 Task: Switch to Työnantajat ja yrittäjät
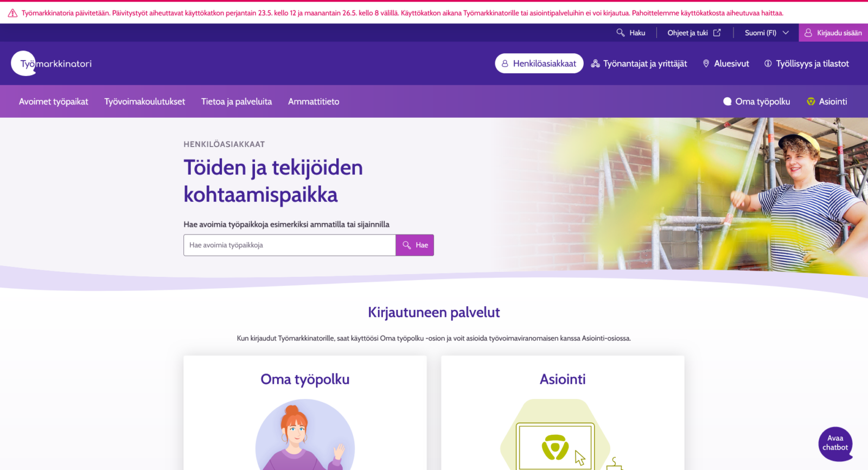pos(639,63)
